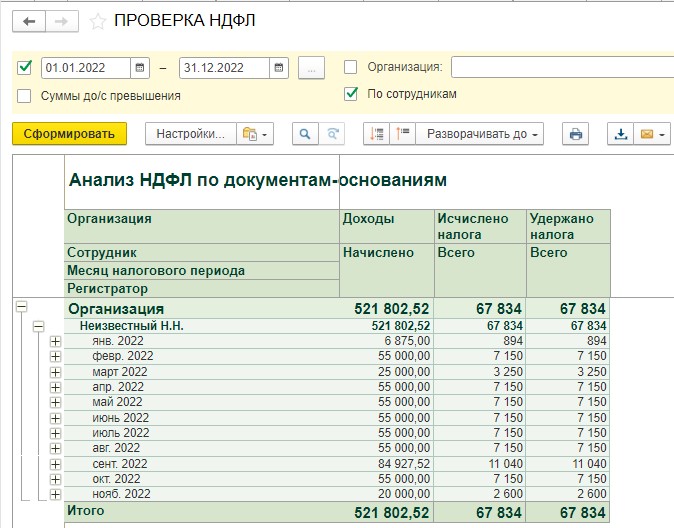The image size is (674, 528).
Task: Edit the end date field 31.12.2022
Action: (x=224, y=68)
